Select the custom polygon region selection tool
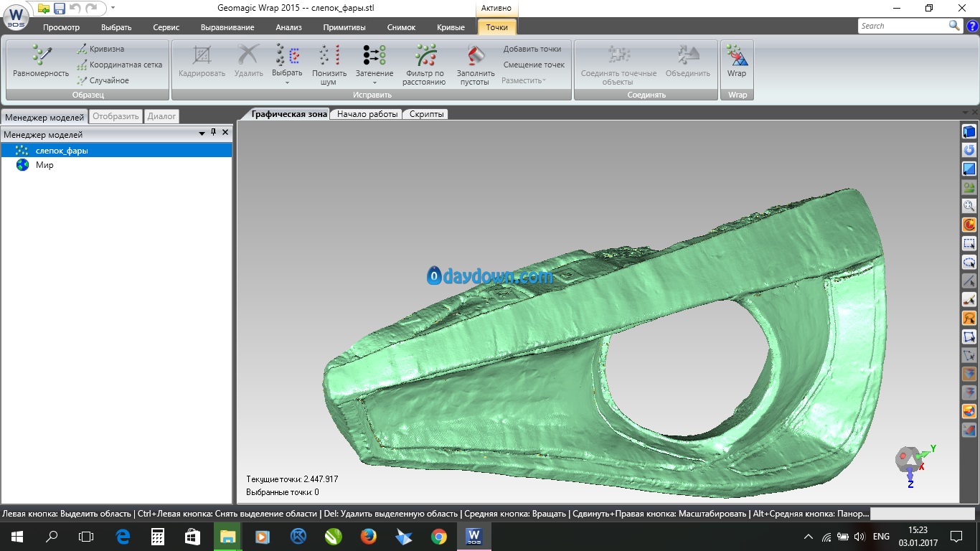Viewport: 980px width, 551px height. [969, 337]
